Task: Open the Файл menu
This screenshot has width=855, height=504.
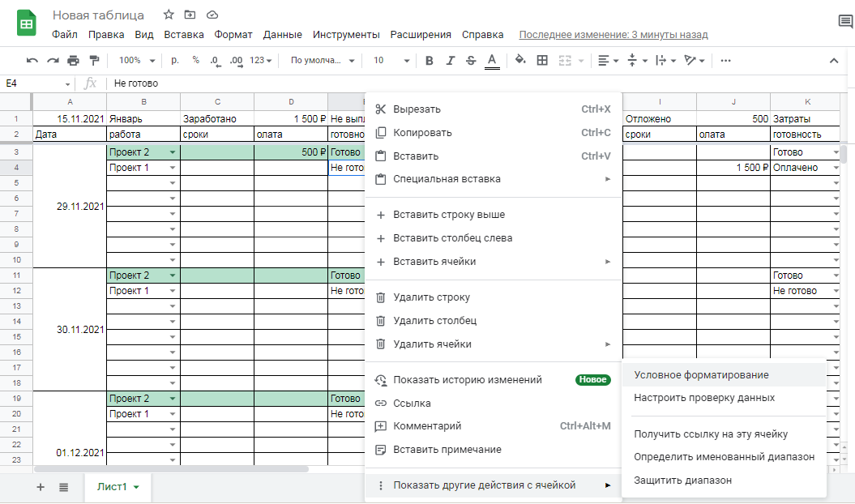Action: [64, 34]
